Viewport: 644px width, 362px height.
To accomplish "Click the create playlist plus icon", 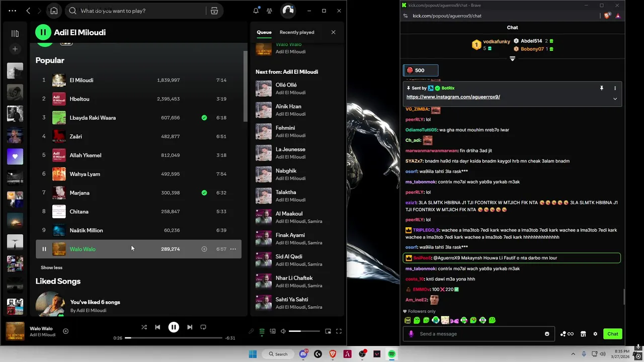I will click(x=15, y=49).
